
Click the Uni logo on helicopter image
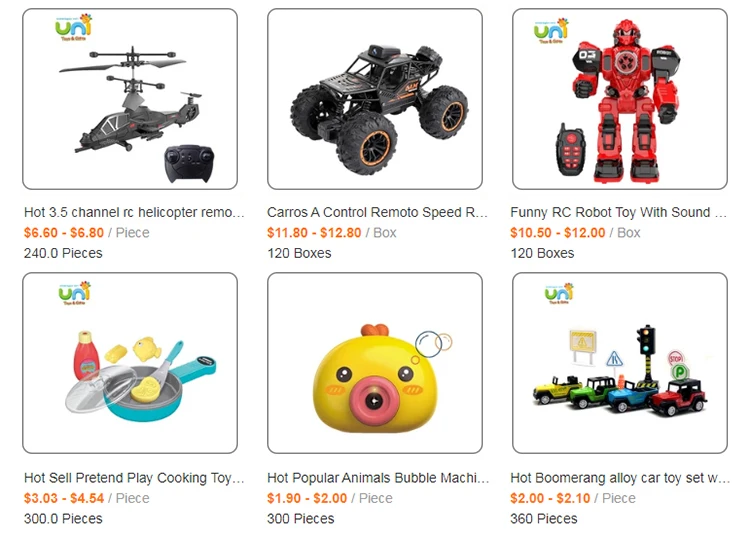[73, 27]
